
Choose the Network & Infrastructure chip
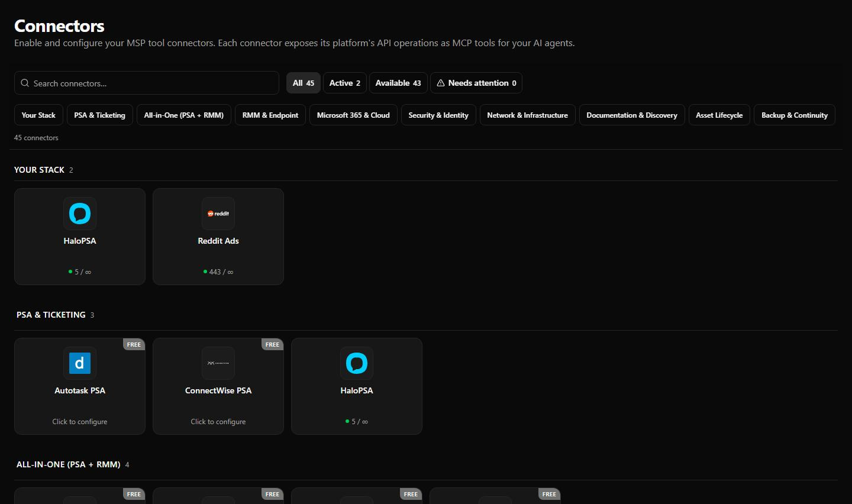coord(528,115)
